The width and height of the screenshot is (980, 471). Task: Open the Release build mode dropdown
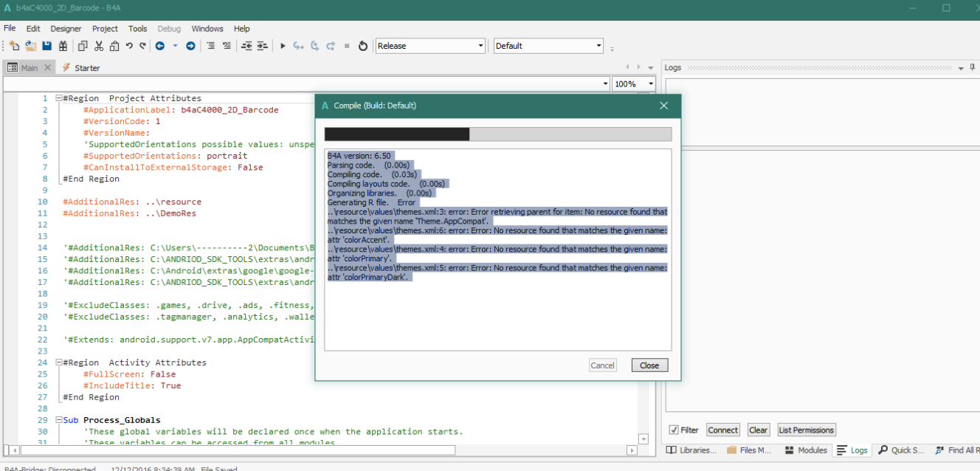coord(480,46)
